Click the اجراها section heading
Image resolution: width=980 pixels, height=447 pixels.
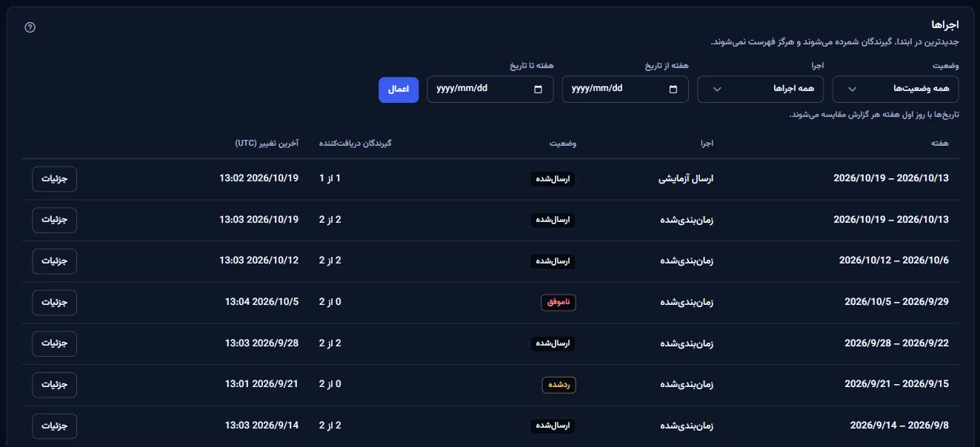click(x=945, y=25)
